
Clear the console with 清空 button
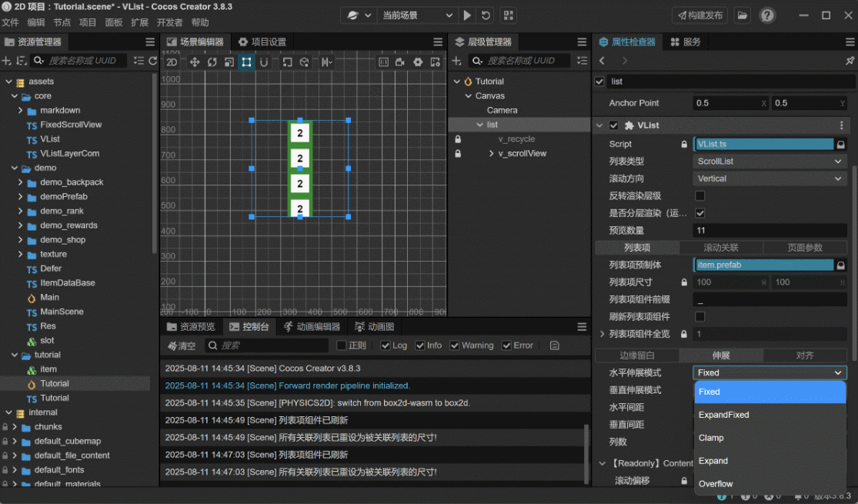[x=182, y=345]
